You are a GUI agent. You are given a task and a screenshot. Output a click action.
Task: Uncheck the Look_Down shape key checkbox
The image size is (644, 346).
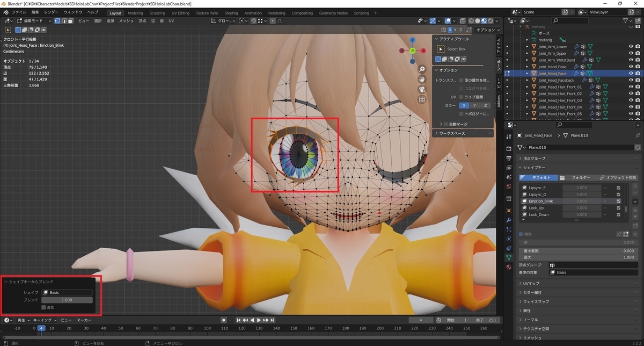click(x=619, y=214)
